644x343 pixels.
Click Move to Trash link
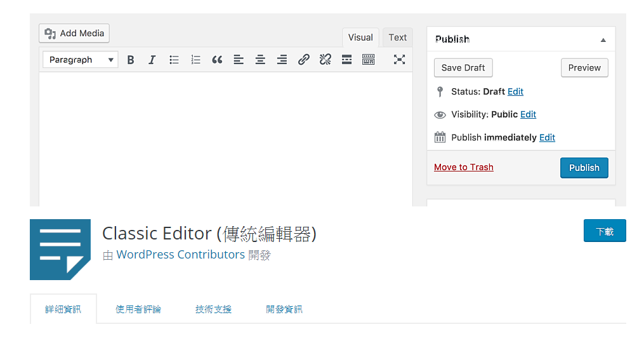point(464,167)
